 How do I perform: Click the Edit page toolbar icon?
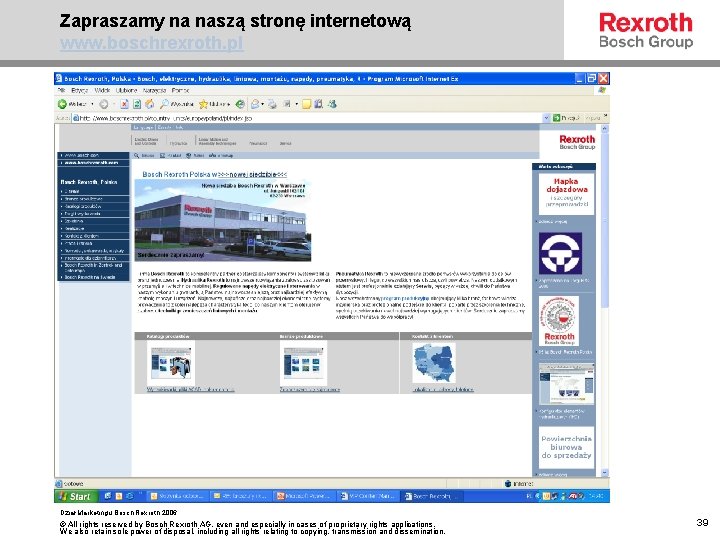coord(287,104)
